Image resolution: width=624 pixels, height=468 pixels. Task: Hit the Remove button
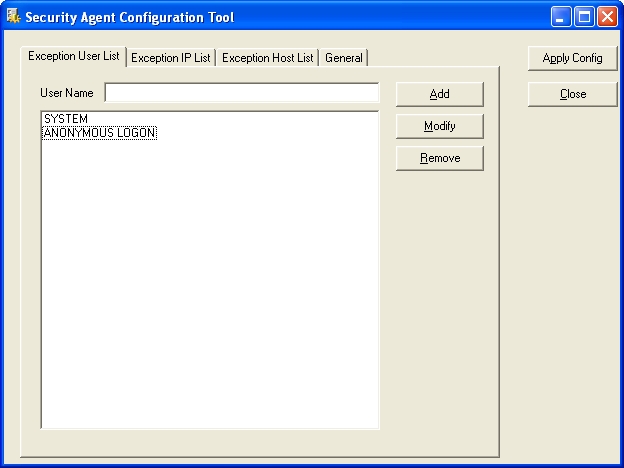[x=439, y=158]
